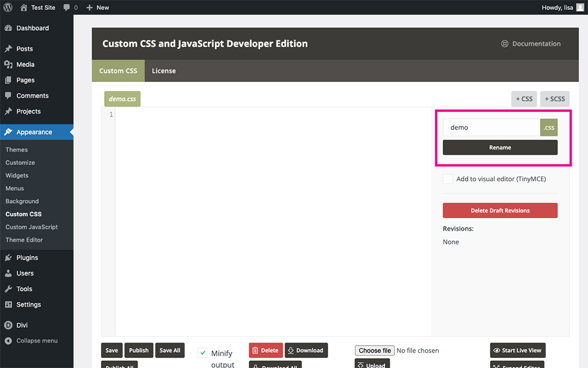Open the Background submenu item
The width and height of the screenshot is (588, 368).
[x=22, y=201]
